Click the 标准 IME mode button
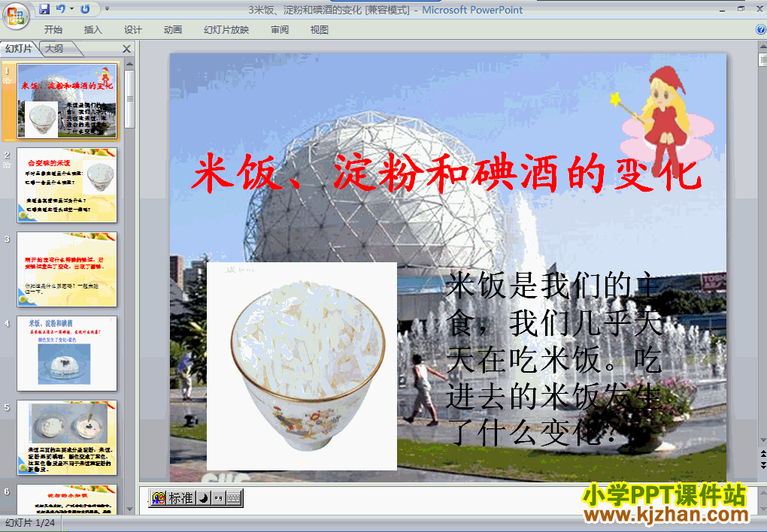Screen dimensions: 767x532 pos(180,498)
